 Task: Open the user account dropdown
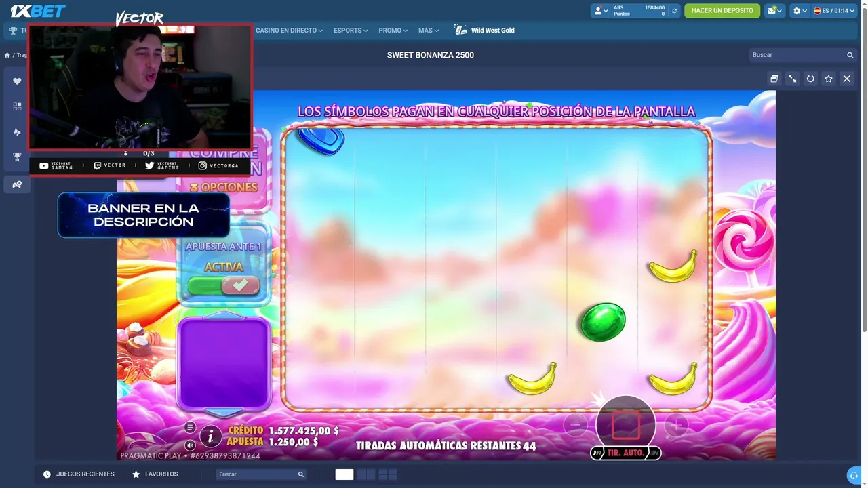[x=601, y=11]
